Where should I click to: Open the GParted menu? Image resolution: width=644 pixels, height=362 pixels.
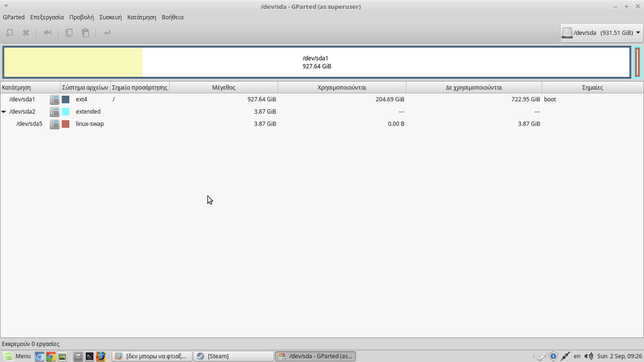tap(14, 17)
